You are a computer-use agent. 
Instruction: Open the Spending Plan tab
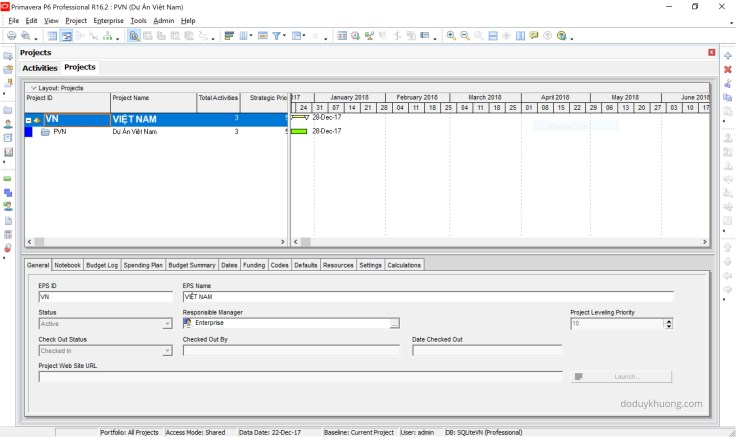pos(143,265)
